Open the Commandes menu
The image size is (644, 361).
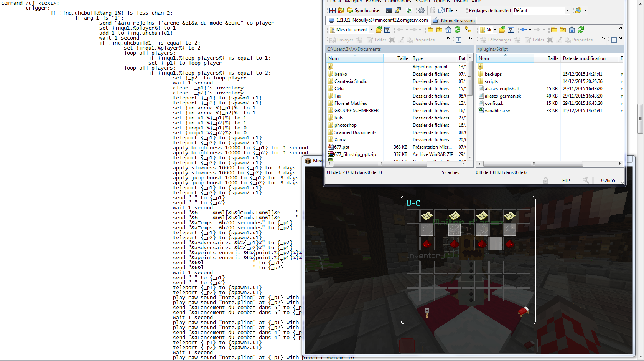coord(398,2)
